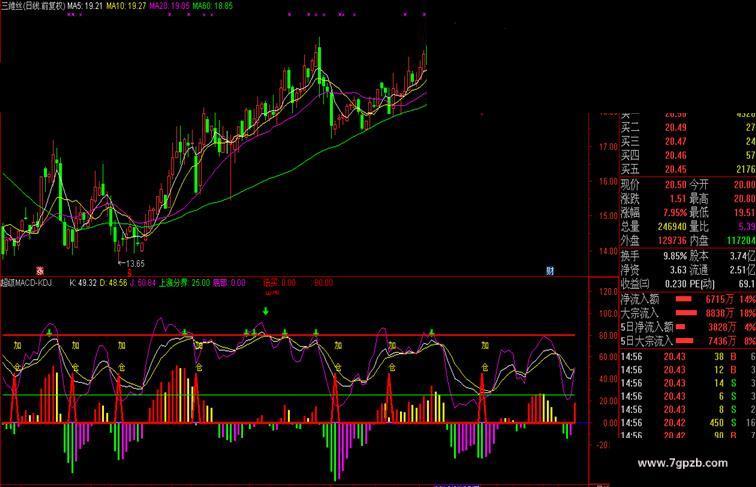This screenshot has width=756, height=487.
Task: Click the 内盘 inner volume label
Action: [x=699, y=240]
